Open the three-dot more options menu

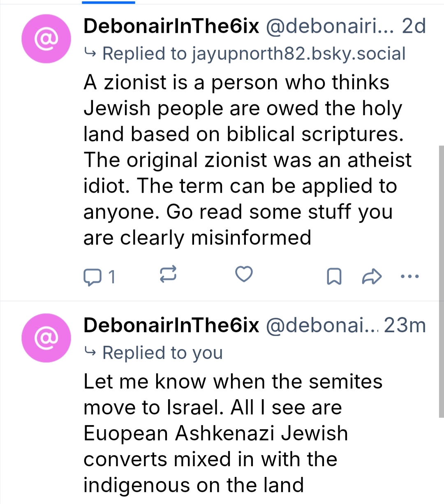pyautogui.click(x=409, y=276)
